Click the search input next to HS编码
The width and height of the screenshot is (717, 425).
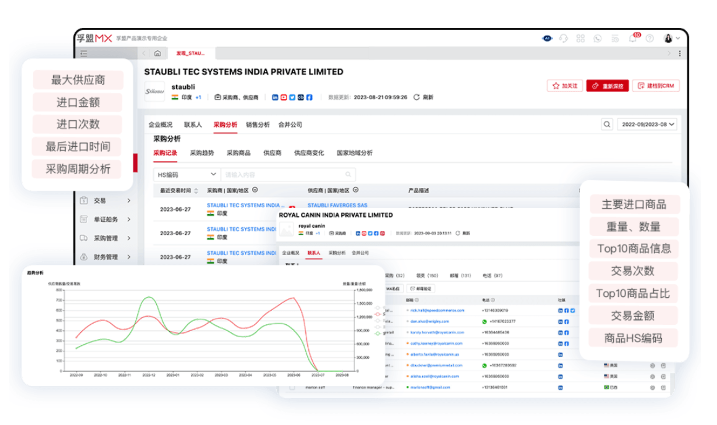(262, 174)
